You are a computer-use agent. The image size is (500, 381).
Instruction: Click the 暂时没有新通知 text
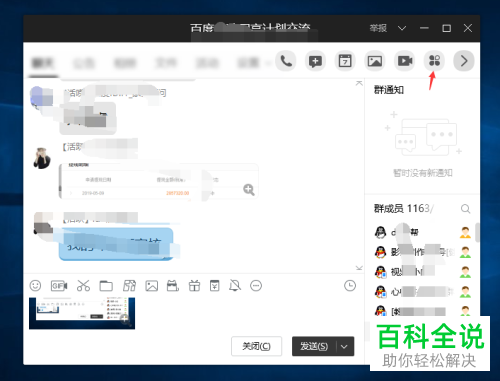click(423, 173)
